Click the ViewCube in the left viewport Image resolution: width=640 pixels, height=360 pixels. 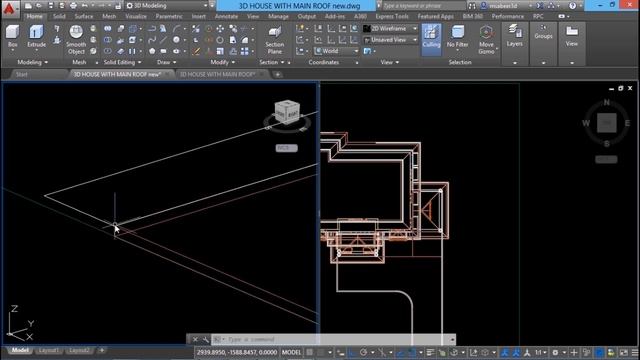coord(287,112)
